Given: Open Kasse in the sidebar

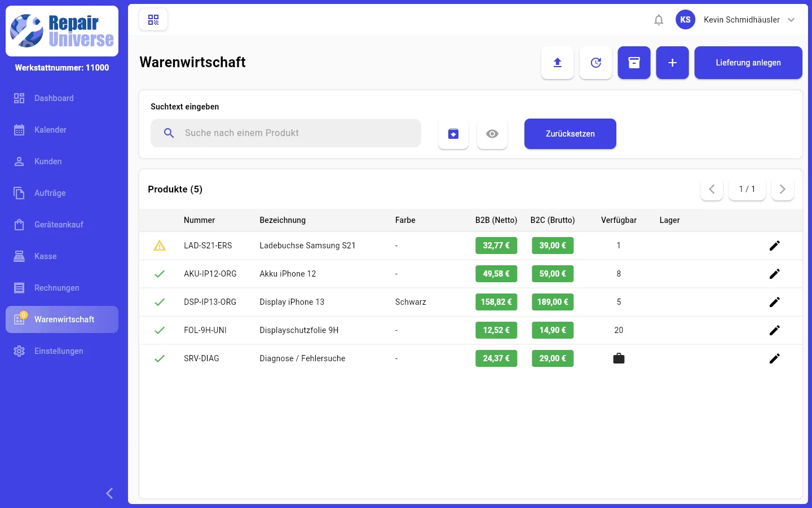Looking at the screenshot, I should pos(62,256).
